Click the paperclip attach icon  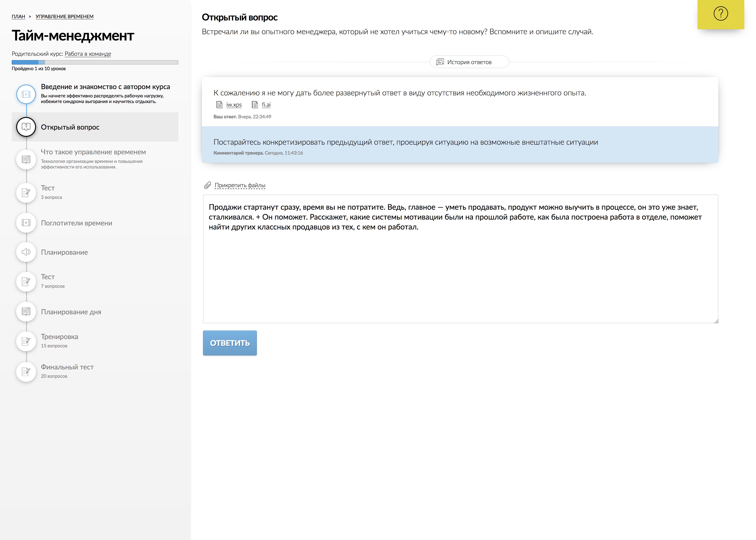click(x=207, y=185)
